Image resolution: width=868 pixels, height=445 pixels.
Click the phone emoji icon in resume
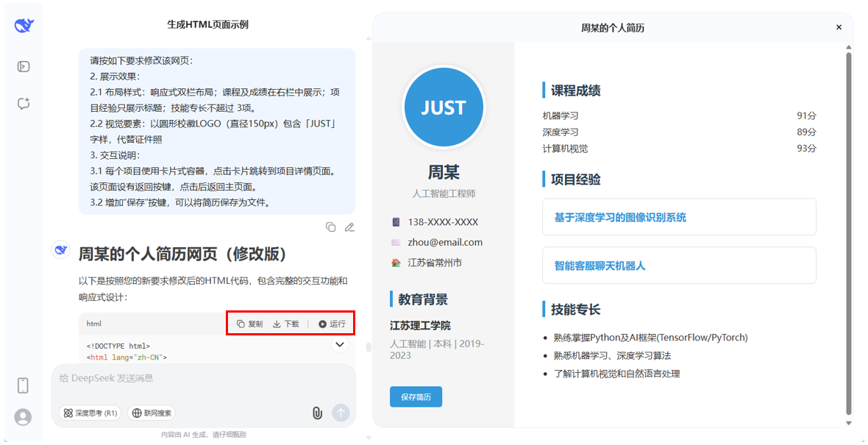coord(396,222)
